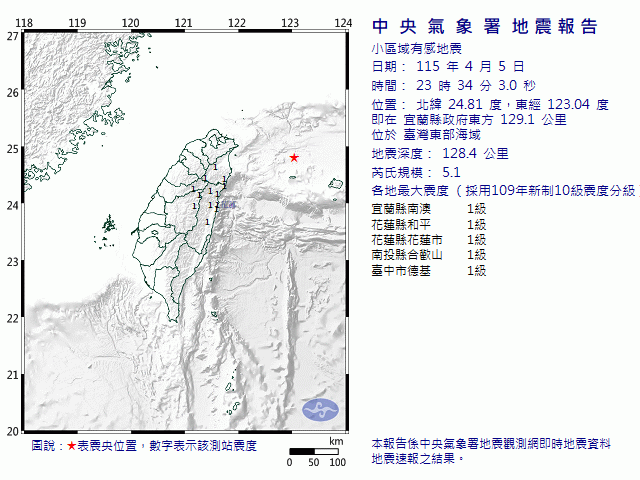Click the km unit label above scale bar
This screenshot has width=640, height=480.
pyautogui.click(x=336, y=441)
